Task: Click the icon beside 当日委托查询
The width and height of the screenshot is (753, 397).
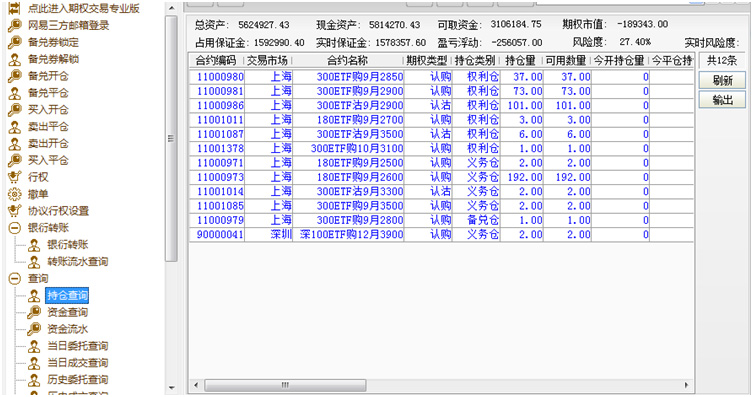Action: 34,346
